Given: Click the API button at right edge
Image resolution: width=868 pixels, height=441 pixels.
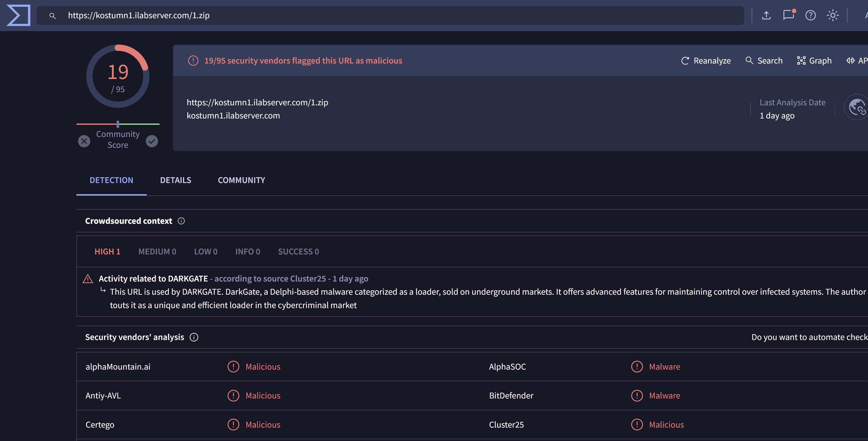Looking at the screenshot, I should 857,61.
